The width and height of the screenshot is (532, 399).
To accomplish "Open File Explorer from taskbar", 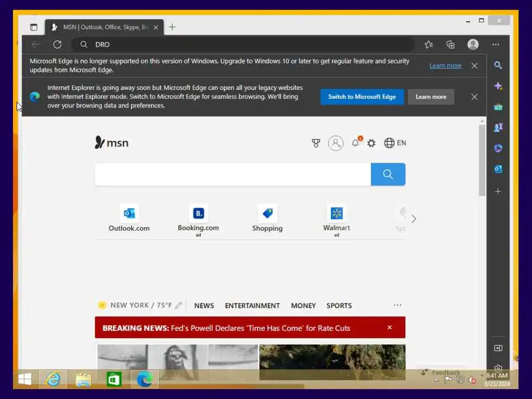I will [84, 380].
